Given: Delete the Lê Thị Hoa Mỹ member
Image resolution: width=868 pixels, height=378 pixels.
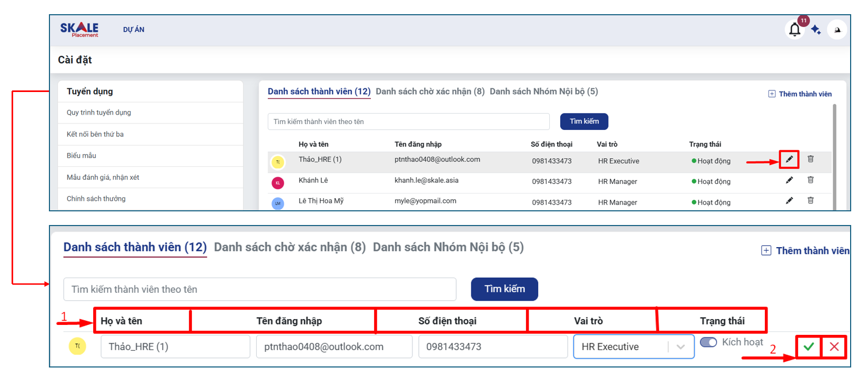Looking at the screenshot, I should [x=811, y=201].
